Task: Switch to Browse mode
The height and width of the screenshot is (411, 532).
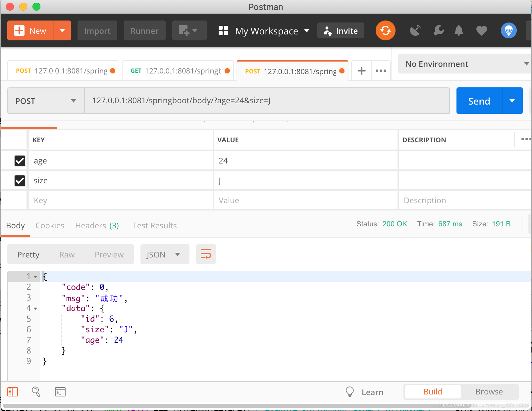Action: tap(489, 391)
